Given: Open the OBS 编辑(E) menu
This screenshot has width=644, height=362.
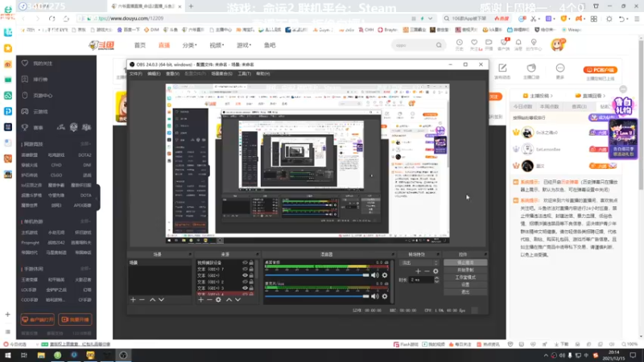Looking at the screenshot, I should click(154, 74).
